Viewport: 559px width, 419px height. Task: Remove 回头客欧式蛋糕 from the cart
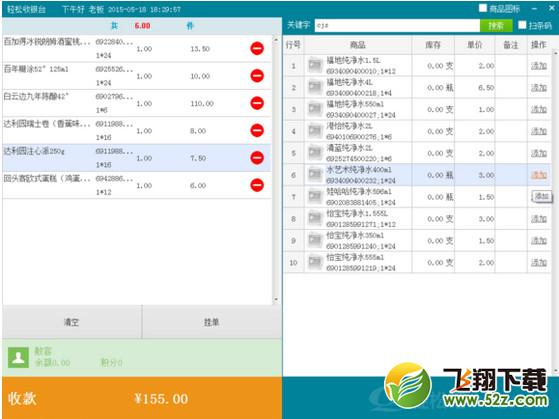coord(257,185)
